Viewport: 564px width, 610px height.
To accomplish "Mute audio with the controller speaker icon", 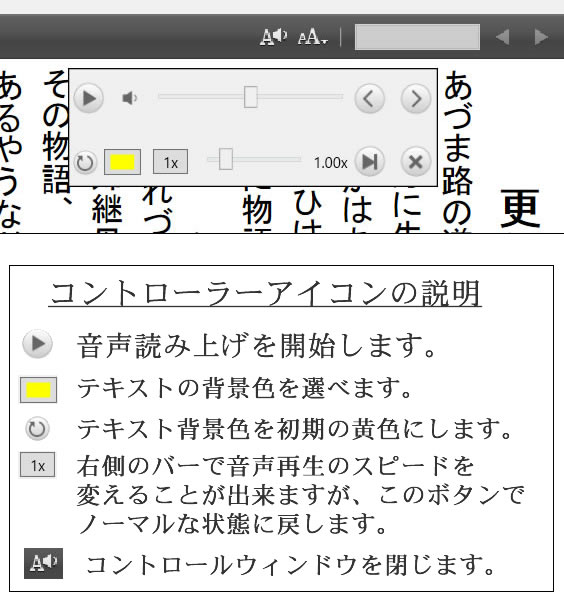I will click(130, 98).
